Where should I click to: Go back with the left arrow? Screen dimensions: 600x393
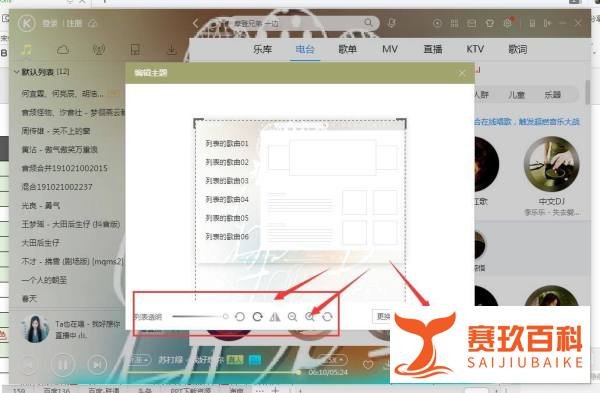(196, 23)
